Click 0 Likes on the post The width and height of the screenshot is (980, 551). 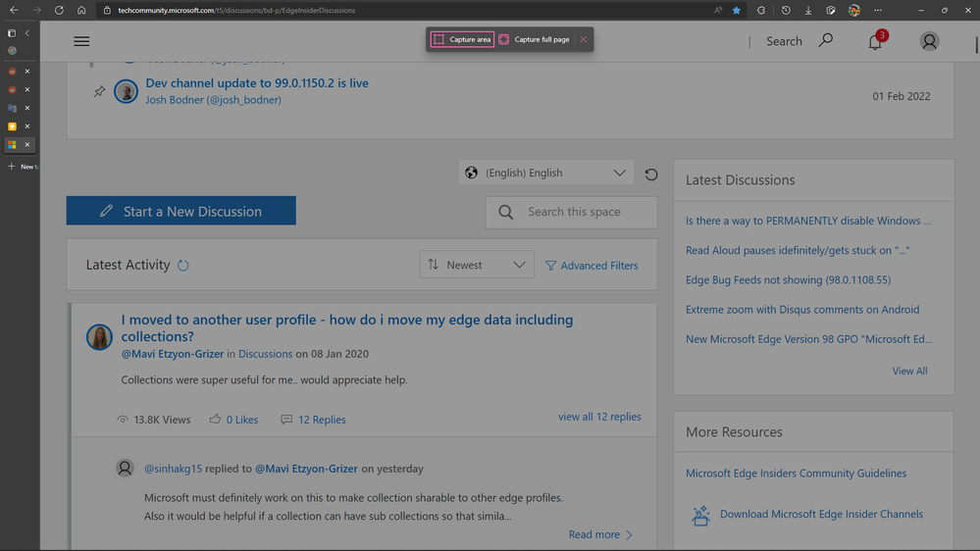coord(242,420)
